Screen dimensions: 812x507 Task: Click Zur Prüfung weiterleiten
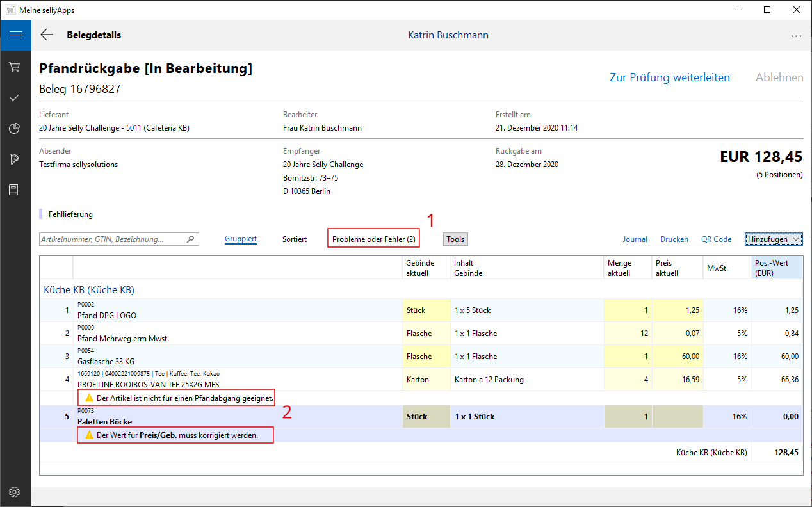(x=669, y=77)
